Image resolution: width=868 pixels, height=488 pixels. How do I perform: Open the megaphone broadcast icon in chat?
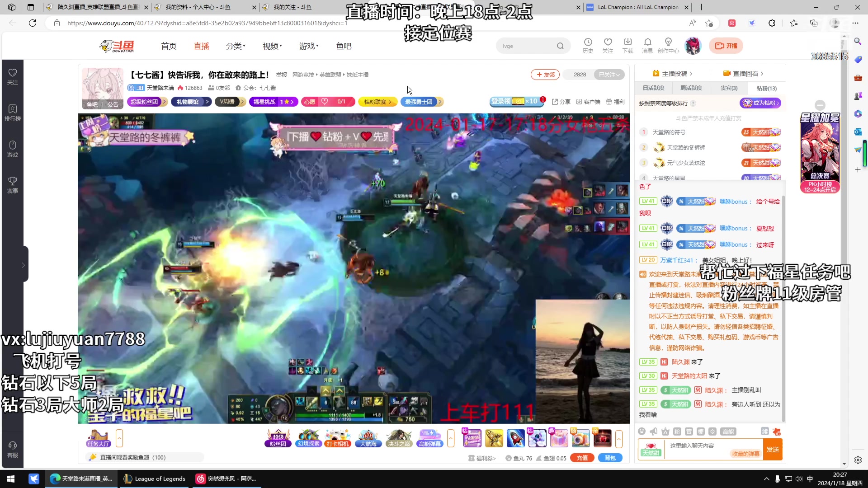click(x=653, y=432)
